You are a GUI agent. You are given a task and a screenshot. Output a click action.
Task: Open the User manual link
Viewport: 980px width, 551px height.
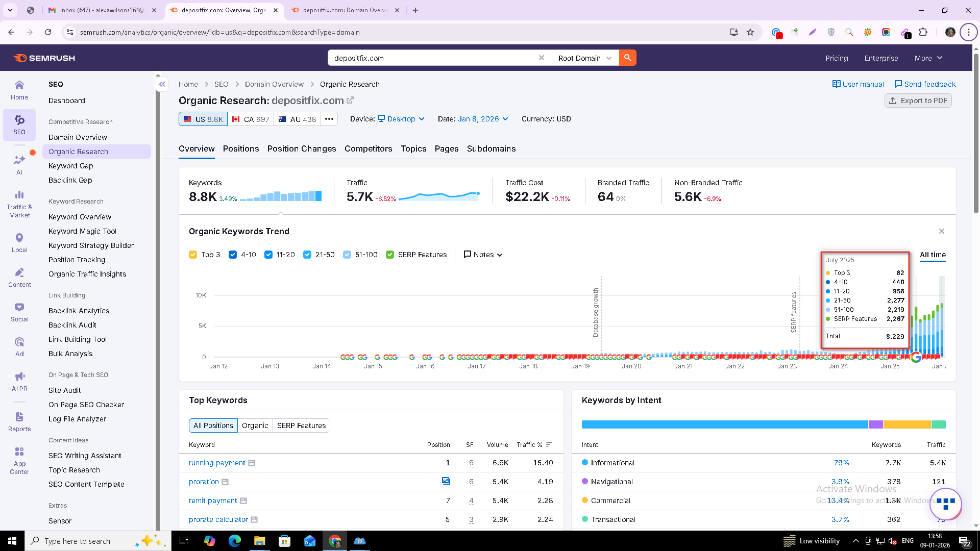click(x=858, y=84)
